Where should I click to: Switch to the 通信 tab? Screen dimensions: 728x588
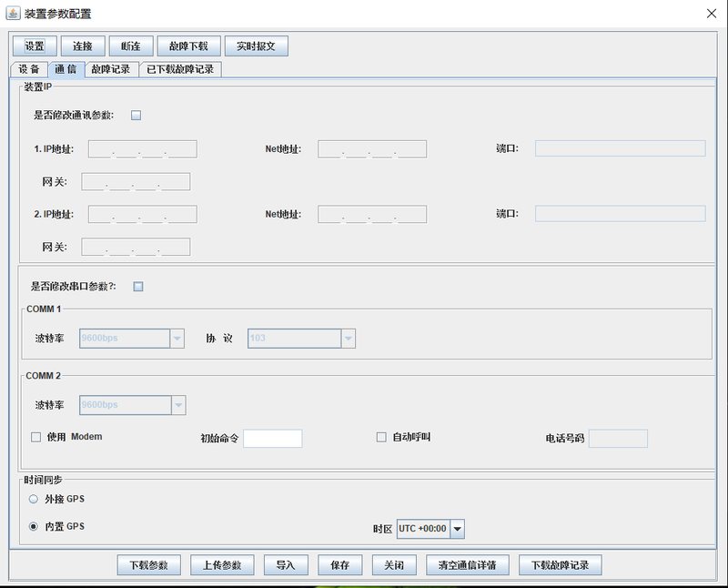pos(66,69)
